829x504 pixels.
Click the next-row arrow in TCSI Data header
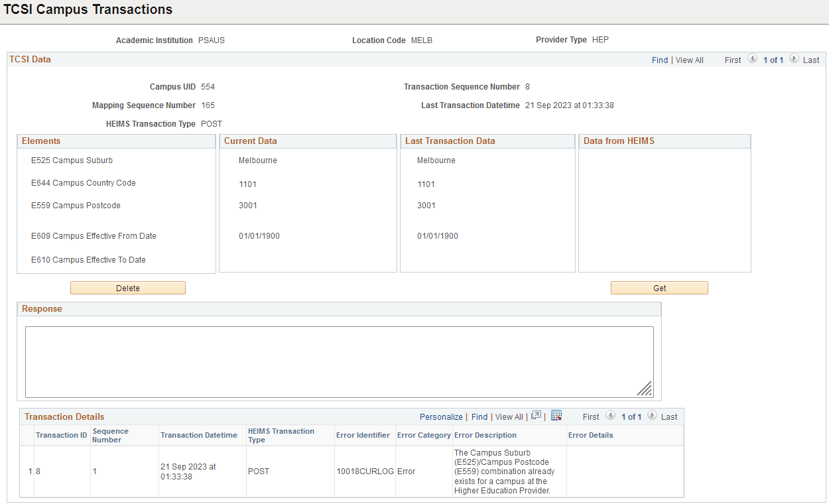coord(794,60)
